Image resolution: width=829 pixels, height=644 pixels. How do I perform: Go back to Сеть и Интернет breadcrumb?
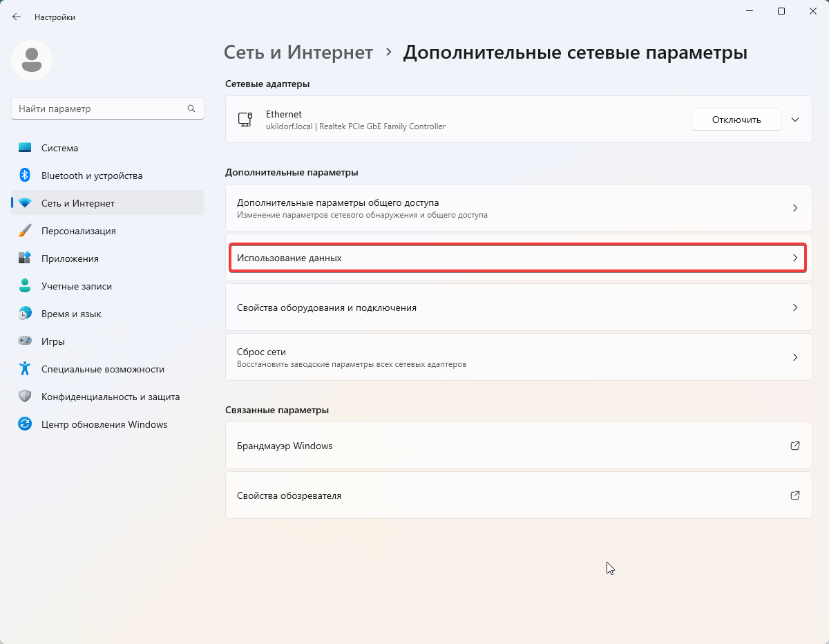point(298,53)
